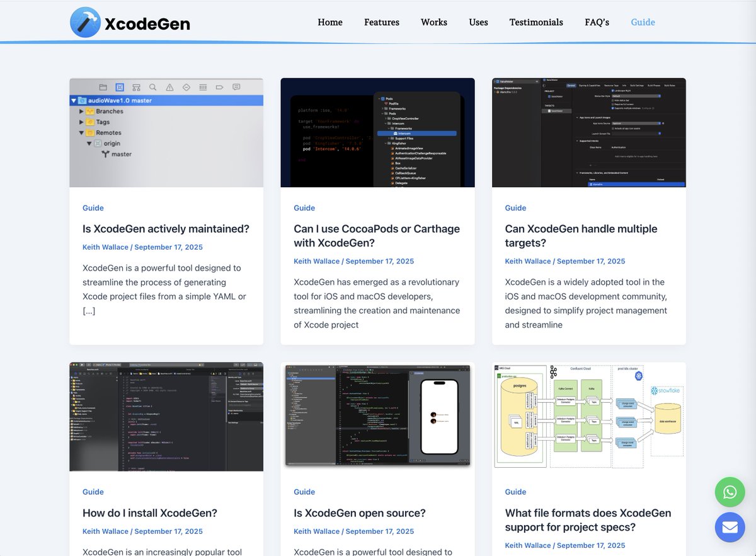Click the dark Xcode code editor thumbnail
Screen dimensions: 756x556
[166, 417]
